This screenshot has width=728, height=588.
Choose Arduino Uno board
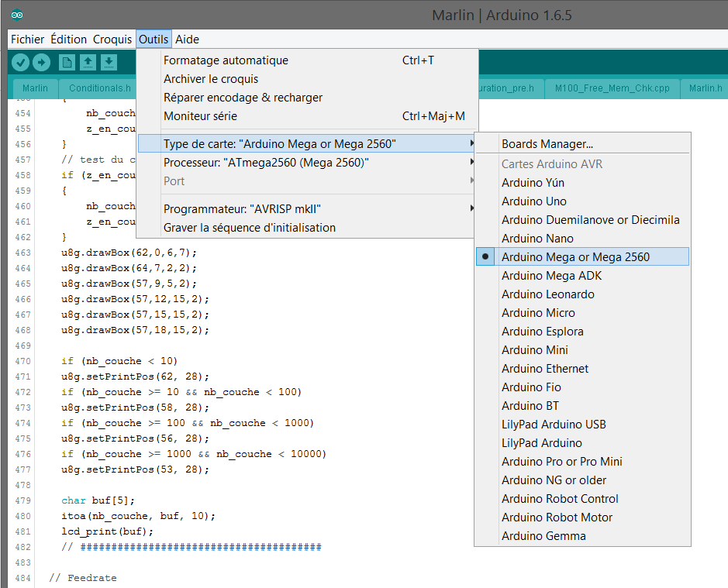533,201
